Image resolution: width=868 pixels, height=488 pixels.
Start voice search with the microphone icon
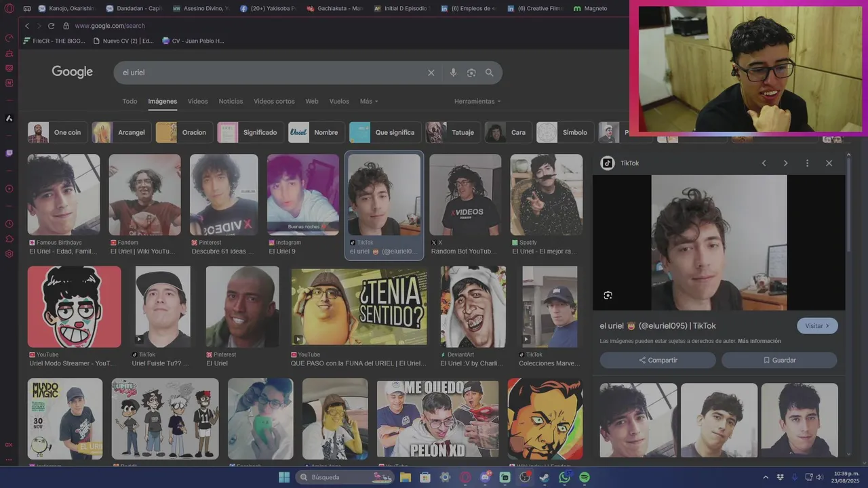(453, 73)
